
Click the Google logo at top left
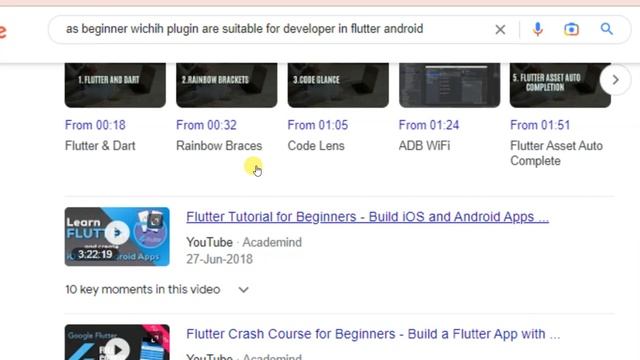(2, 31)
